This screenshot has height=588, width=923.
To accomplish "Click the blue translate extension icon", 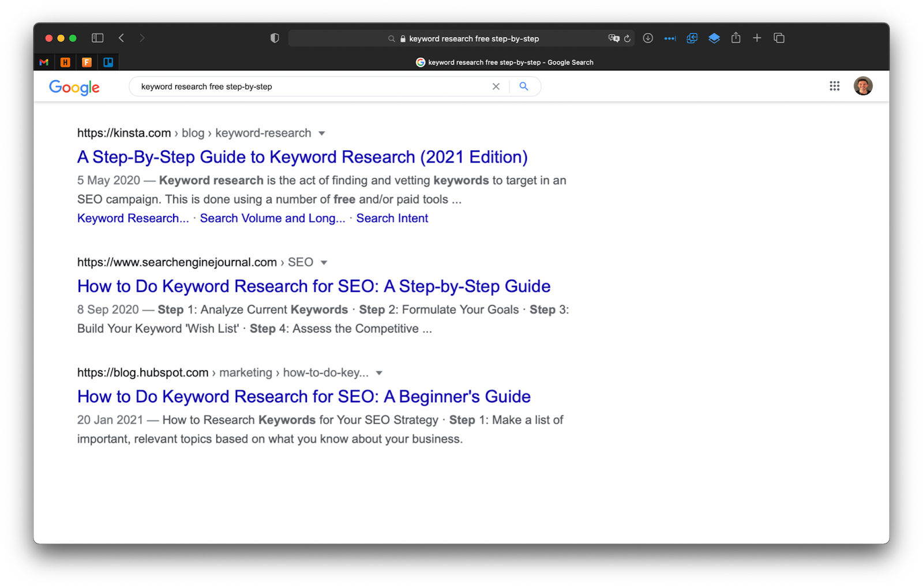I will point(692,38).
